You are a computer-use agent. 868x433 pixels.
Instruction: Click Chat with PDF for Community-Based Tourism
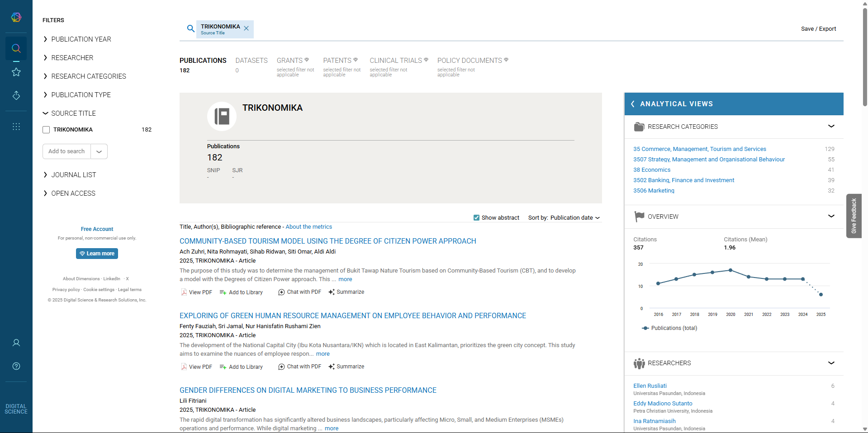pyautogui.click(x=300, y=292)
